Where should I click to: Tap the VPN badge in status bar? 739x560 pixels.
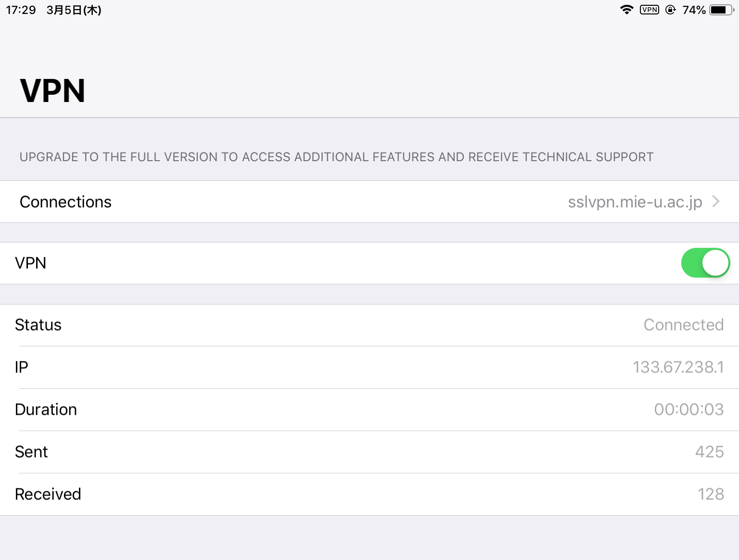pyautogui.click(x=650, y=10)
